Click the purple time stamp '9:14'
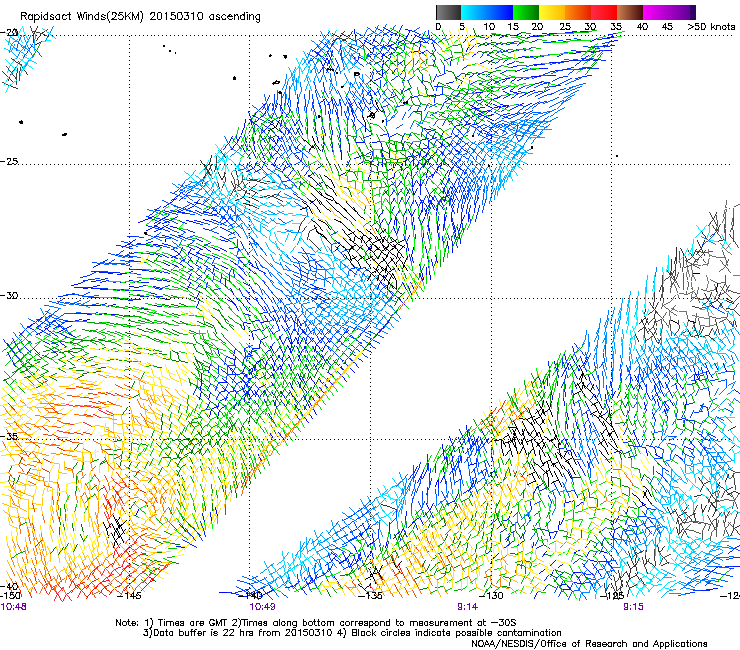 click(x=467, y=607)
